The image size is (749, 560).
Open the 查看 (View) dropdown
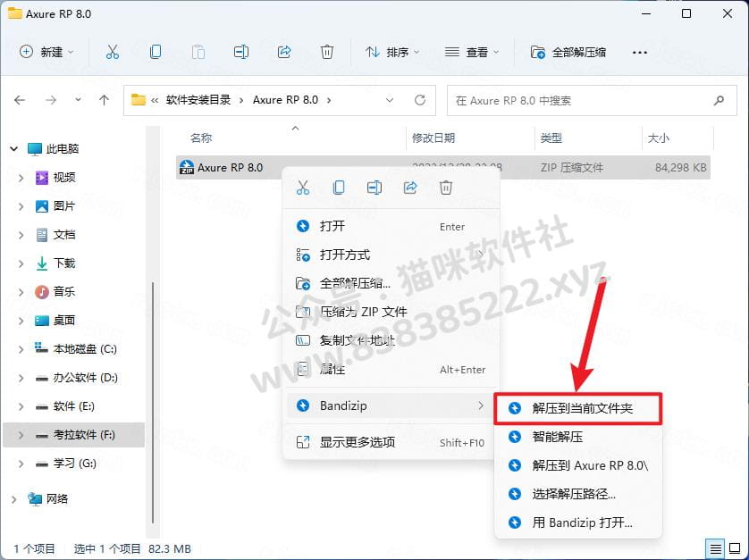click(472, 52)
